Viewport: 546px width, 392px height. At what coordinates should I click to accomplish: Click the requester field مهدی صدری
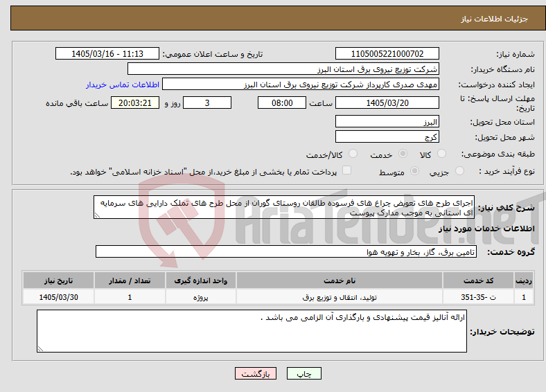pos(301,84)
